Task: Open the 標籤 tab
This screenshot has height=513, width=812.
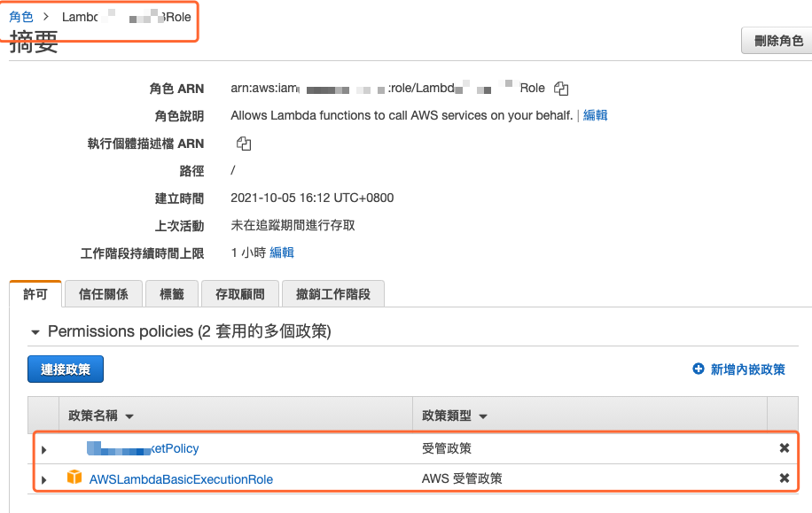Action: [x=172, y=294]
